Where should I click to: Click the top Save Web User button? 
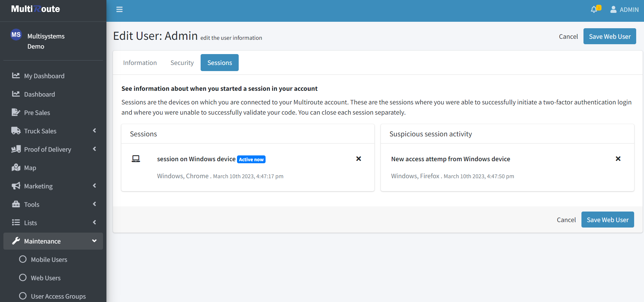pyautogui.click(x=609, y=36)
